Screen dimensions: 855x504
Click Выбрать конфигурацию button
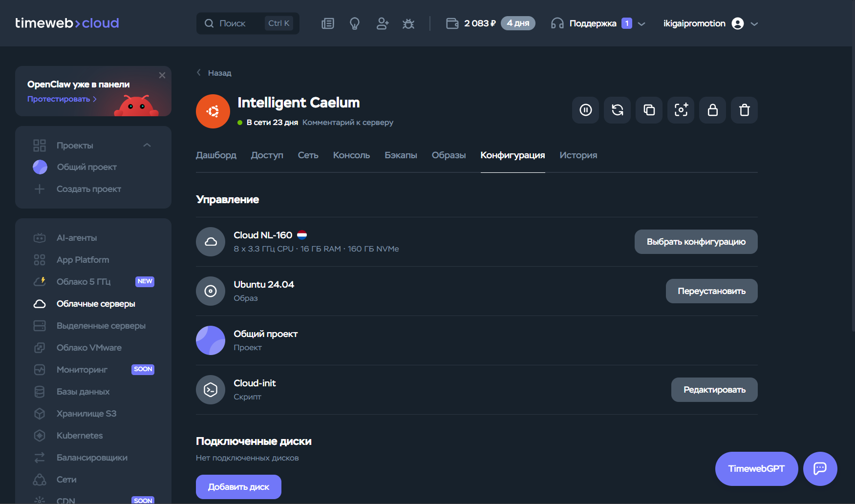(696, 242)
